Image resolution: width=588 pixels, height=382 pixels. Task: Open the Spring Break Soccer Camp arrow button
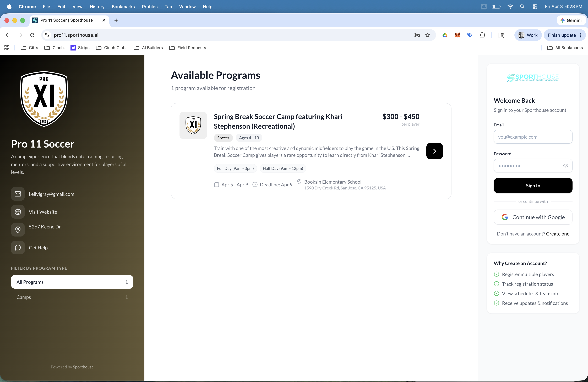pos(434,151)
